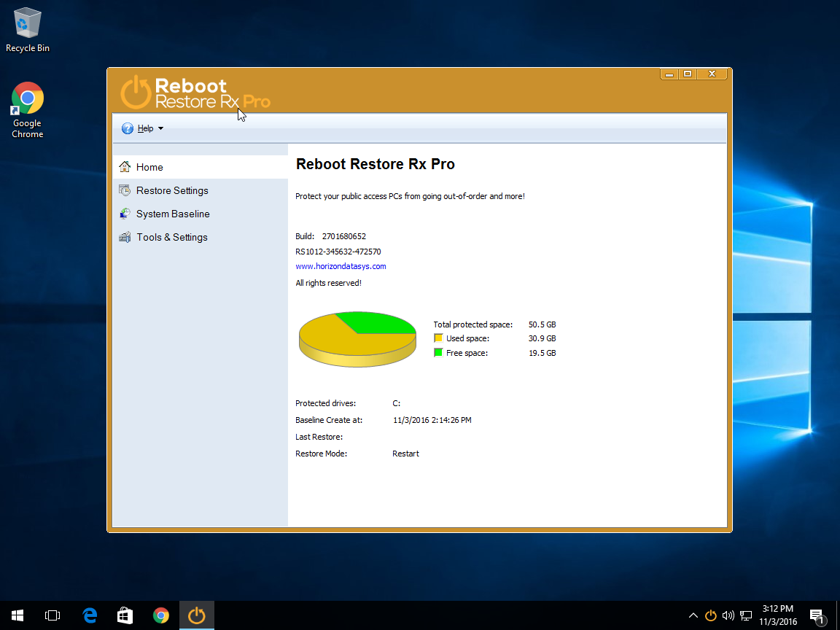Click the Restore Settings clock icon
Viewport: 840px width, 630px height.
tap(125, 190)
